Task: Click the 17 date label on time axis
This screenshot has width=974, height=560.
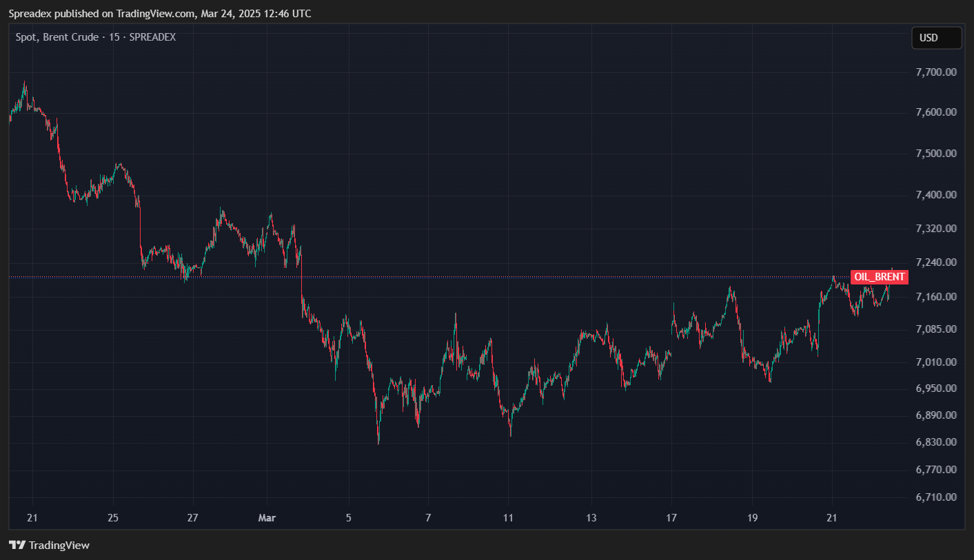Action: coord(671,518)
